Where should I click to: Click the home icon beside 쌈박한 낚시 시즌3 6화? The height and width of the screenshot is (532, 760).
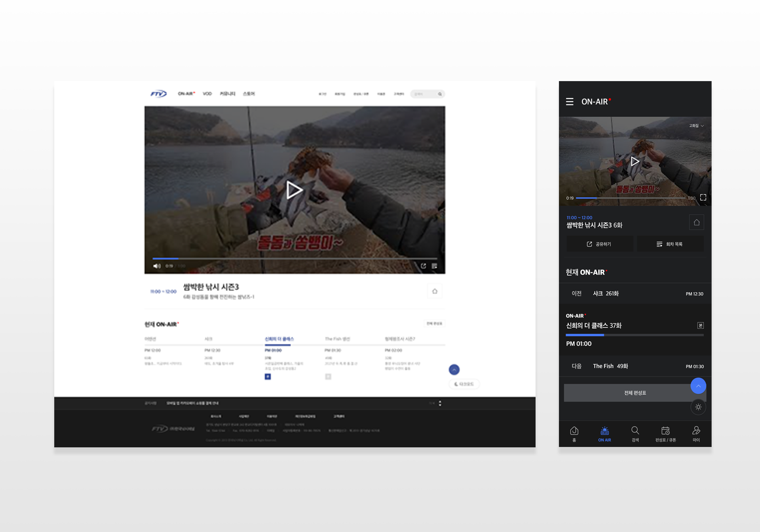pos(696,222)
